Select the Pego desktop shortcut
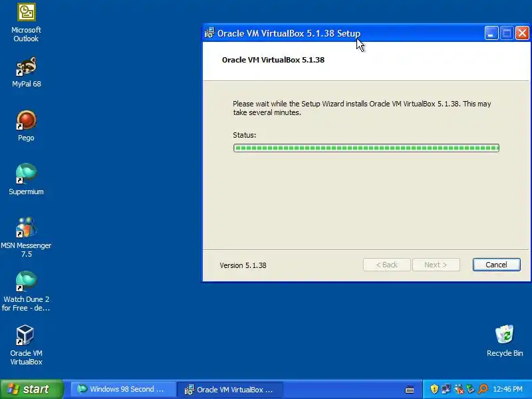The height and width of the screenshot is (399, 532). pyautogui.click(x=26, y=120)
